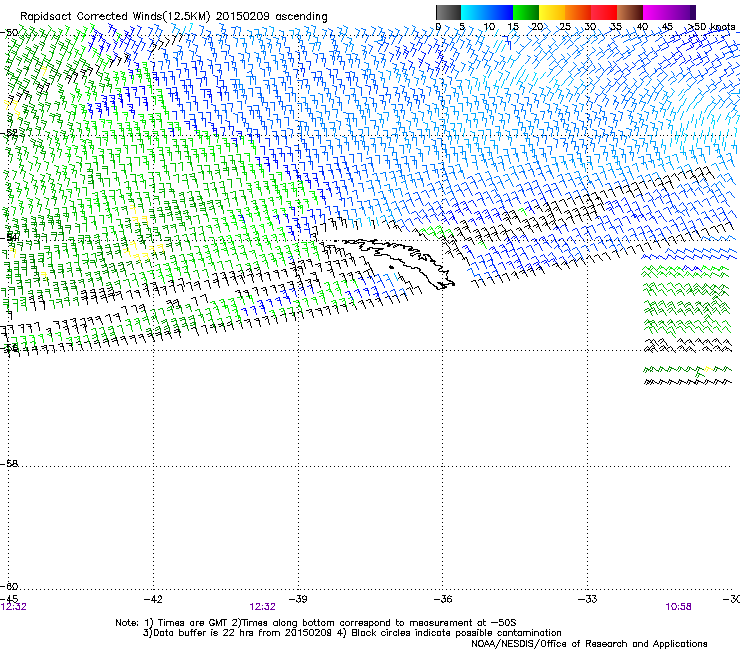Click the '45' label under the color bar
Viewport: 740px width, 650px height.
pos(667,27)
